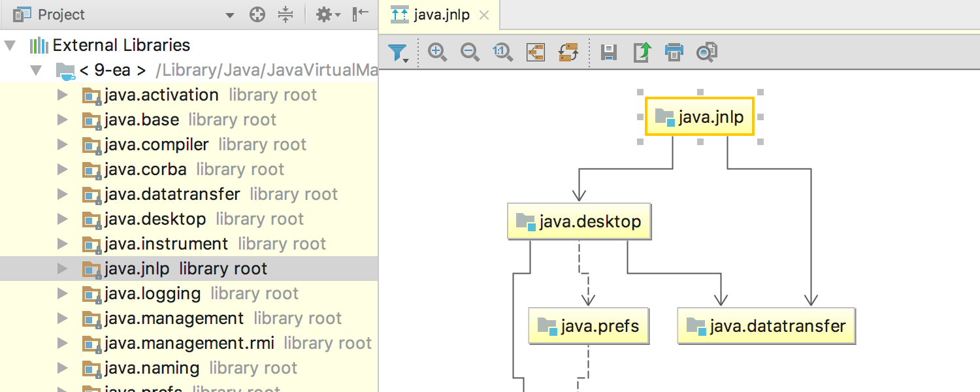Select the java.prefs diagram node
Image resolution: width=980 pixels, height=392 pixels.
(x=589, y=325)
